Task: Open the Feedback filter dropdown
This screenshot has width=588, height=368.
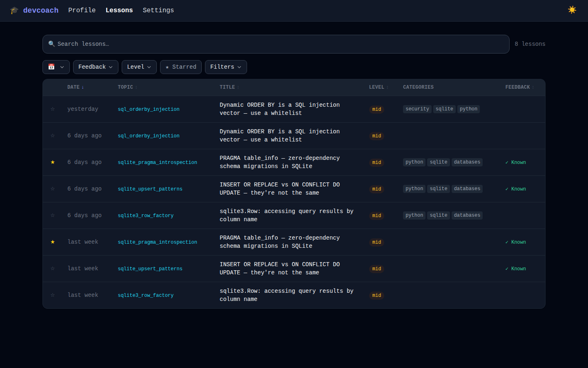Action: [96, 67]
